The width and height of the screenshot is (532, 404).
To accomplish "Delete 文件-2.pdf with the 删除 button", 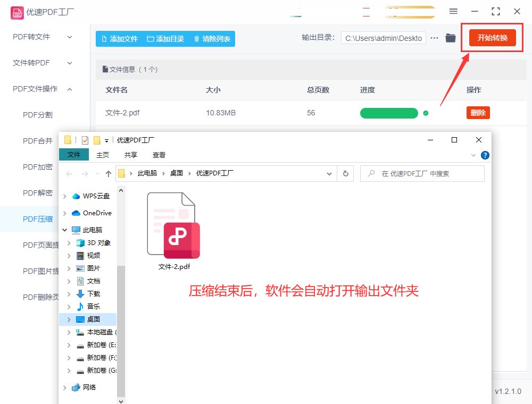I will (x=478, y=113).
